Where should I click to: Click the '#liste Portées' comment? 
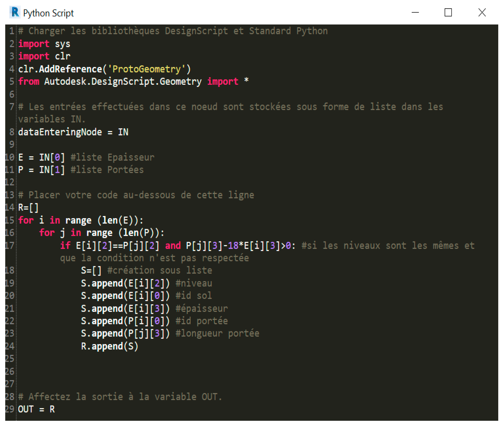point(107,170)
